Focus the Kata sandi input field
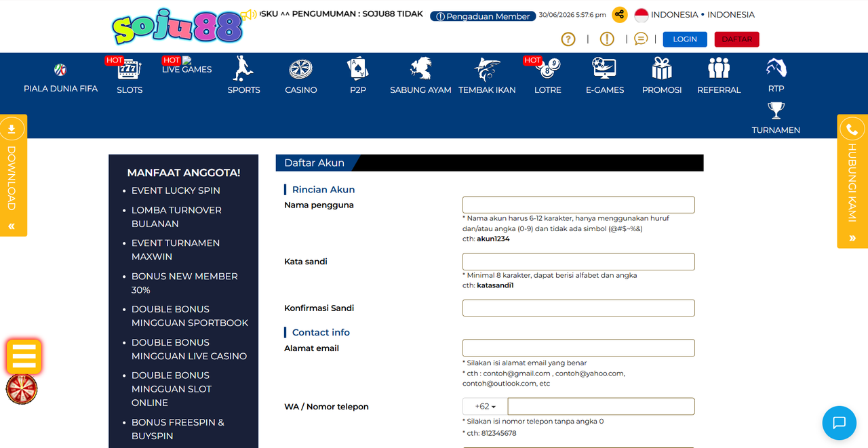Screen dimensions: 868x448 [578, 262]
